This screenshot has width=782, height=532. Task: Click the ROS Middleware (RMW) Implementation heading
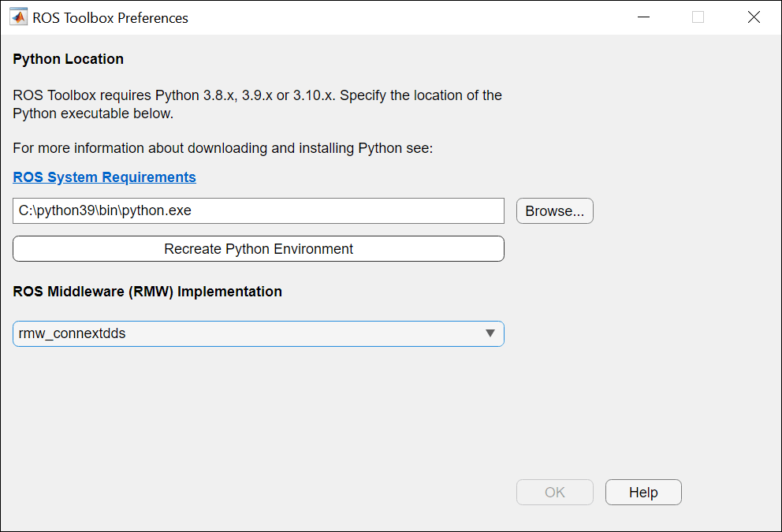coord(147,292)
